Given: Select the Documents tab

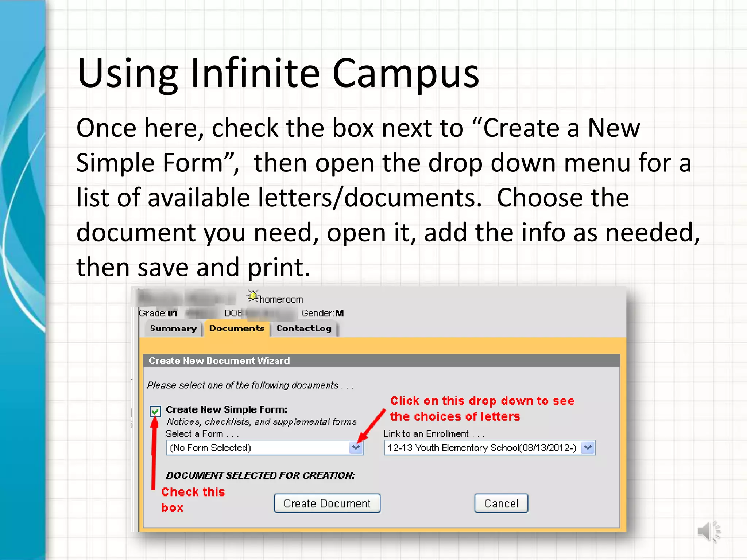Looking at the screenshot, I should 237,328.
